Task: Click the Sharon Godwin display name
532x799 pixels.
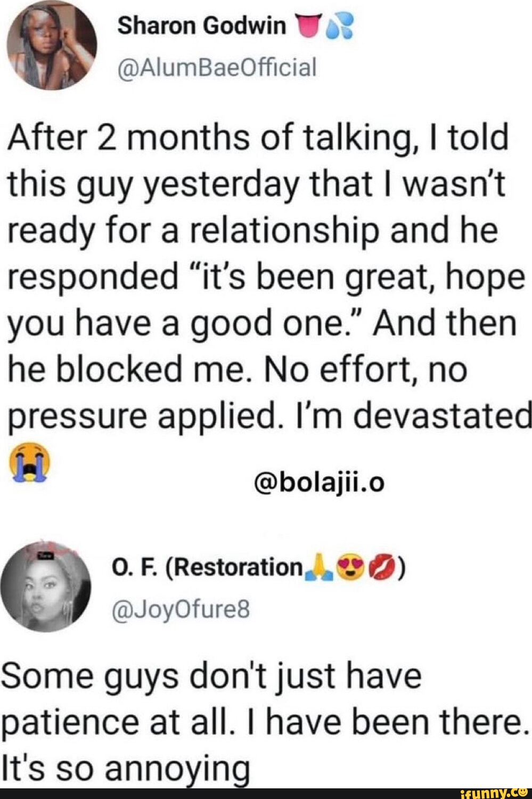Action: (201, 27)
